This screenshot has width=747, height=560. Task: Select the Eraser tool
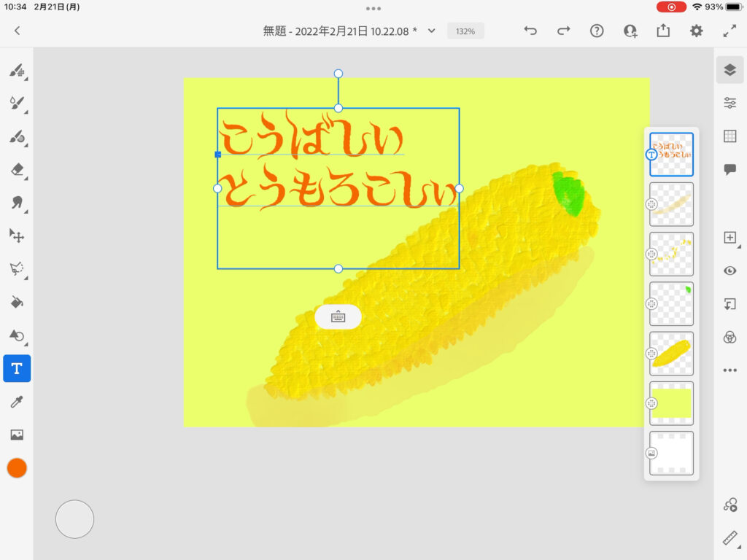click(17, 169)
